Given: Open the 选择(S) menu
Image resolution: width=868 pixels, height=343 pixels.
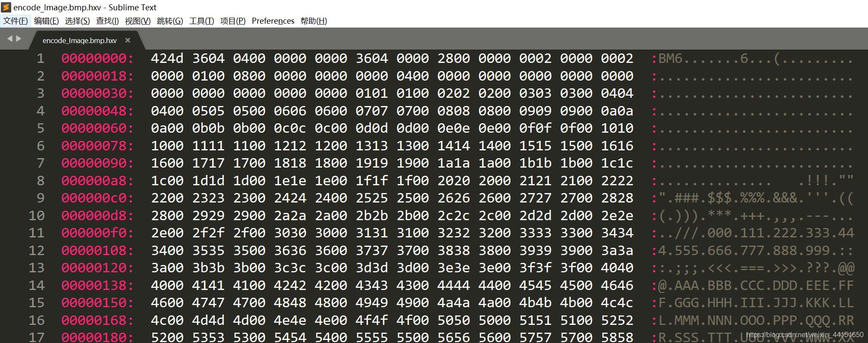Looking at the screenshot, I should (78, 21).
